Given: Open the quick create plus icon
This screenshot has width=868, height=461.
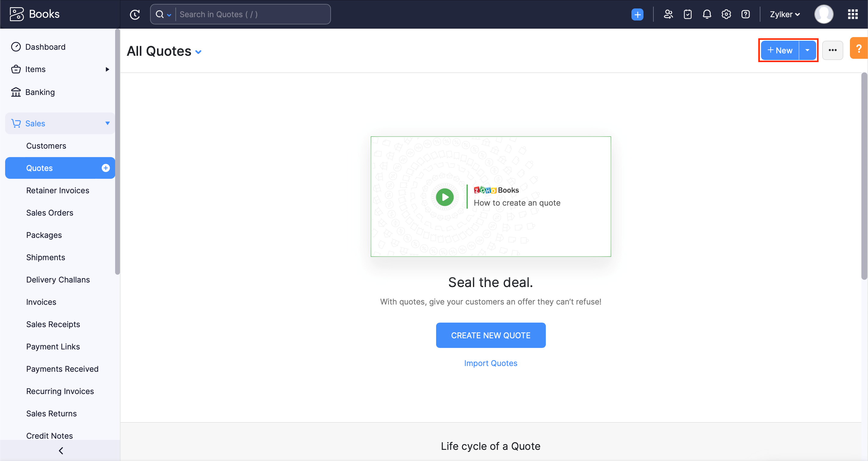Looking at the screenshot, I should (637, 14).
